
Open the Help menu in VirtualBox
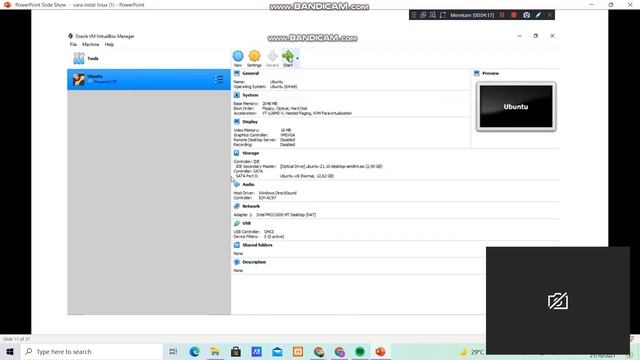(109, 44)
